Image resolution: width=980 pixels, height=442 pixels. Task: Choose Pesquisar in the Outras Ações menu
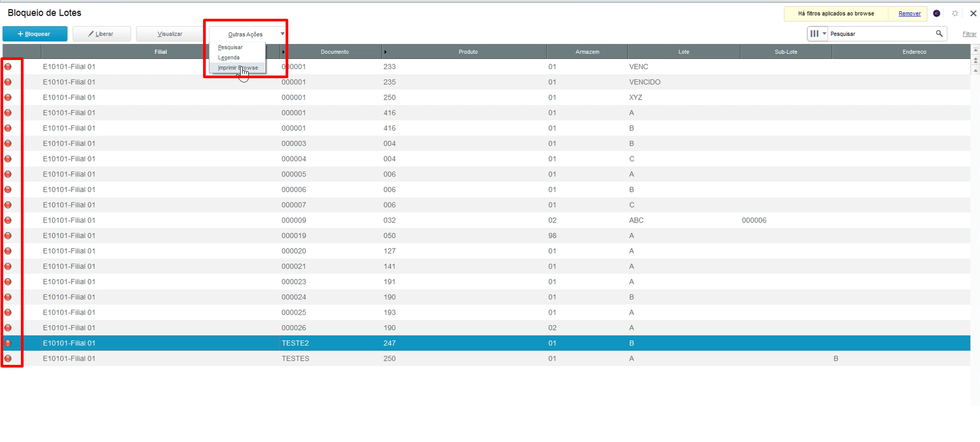point(230,47)
